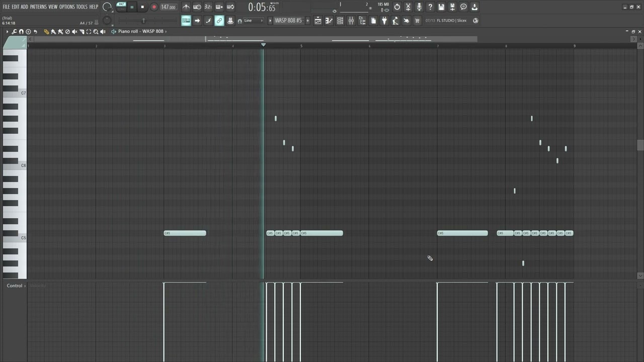Open the TOOLS menu
This screenshot has width=644, height=362.
82,7
